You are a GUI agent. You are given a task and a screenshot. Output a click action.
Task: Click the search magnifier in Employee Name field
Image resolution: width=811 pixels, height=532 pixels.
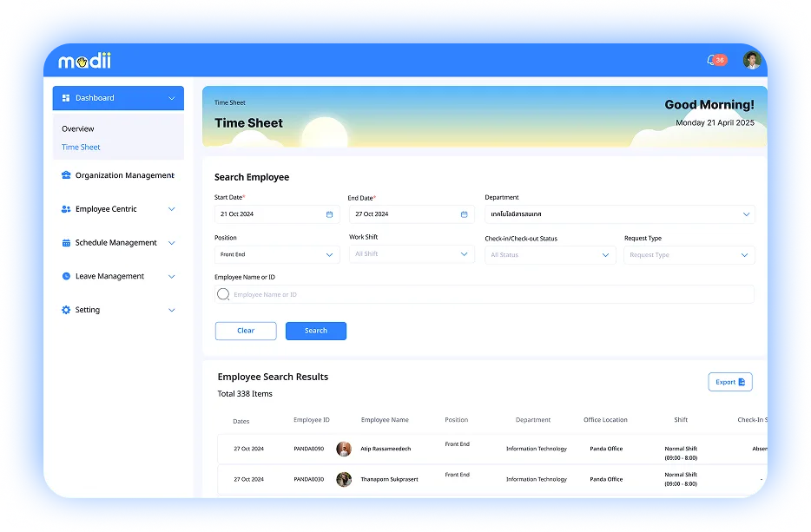223,294
